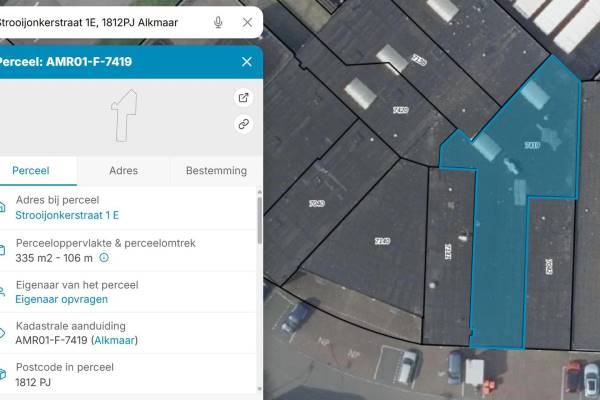Click the 'Perceeloppervlakte & perceelomtrek' label

click(x=106, y=243)
